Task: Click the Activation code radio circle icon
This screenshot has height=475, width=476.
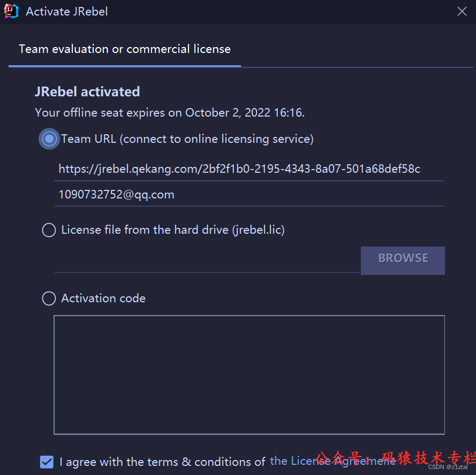Action: click(49, 298)
